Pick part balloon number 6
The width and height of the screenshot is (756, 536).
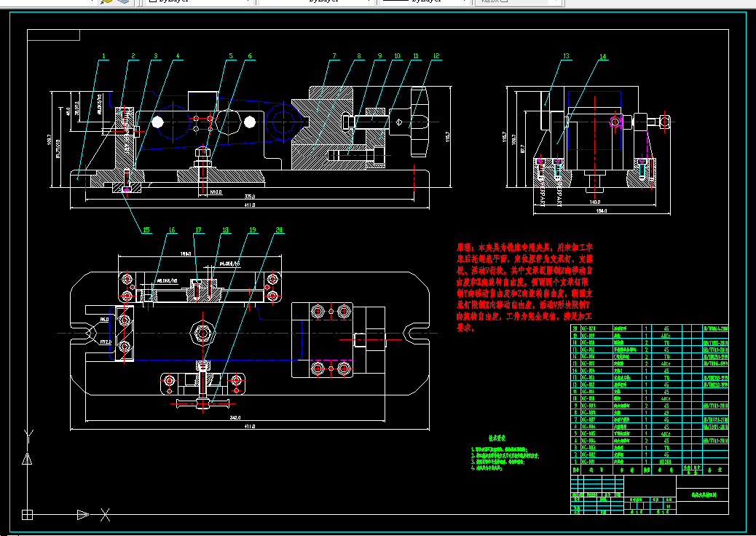(x=250, y=56)
